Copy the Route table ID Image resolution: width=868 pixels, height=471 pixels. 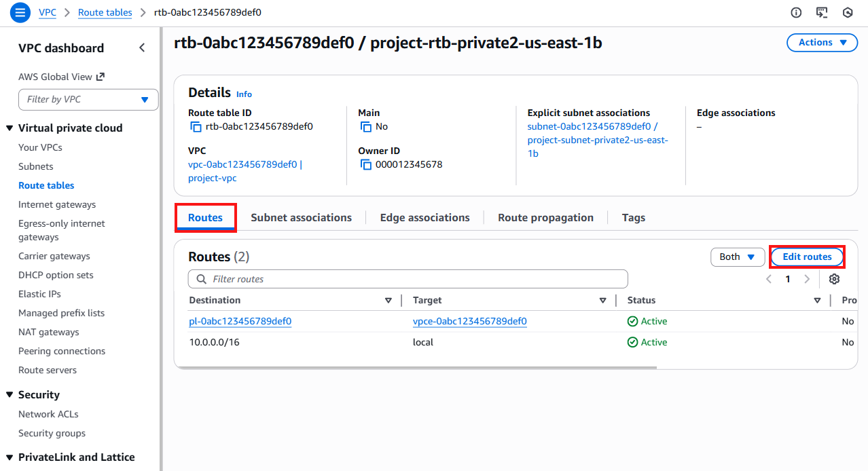(194, 126)
